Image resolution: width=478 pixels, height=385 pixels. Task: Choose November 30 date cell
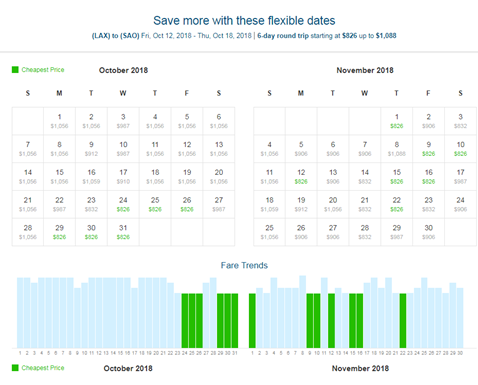click(428, 232)
